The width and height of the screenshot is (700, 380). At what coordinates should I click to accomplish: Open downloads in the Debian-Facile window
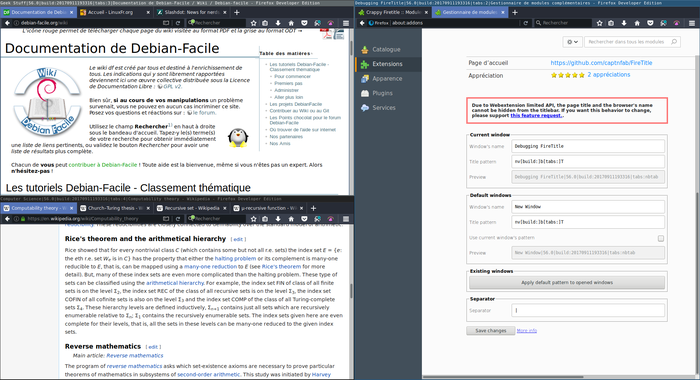pos(278,23)
